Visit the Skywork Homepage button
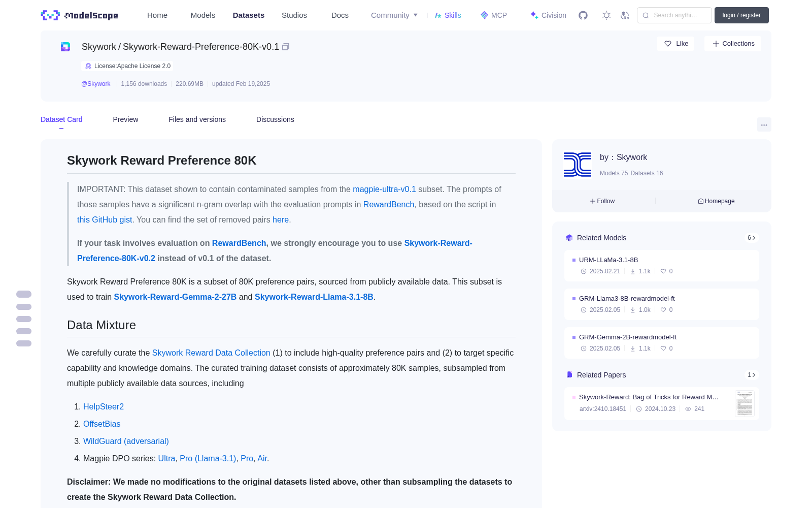This screenshot has height=508, width=812. pos(716,201)
